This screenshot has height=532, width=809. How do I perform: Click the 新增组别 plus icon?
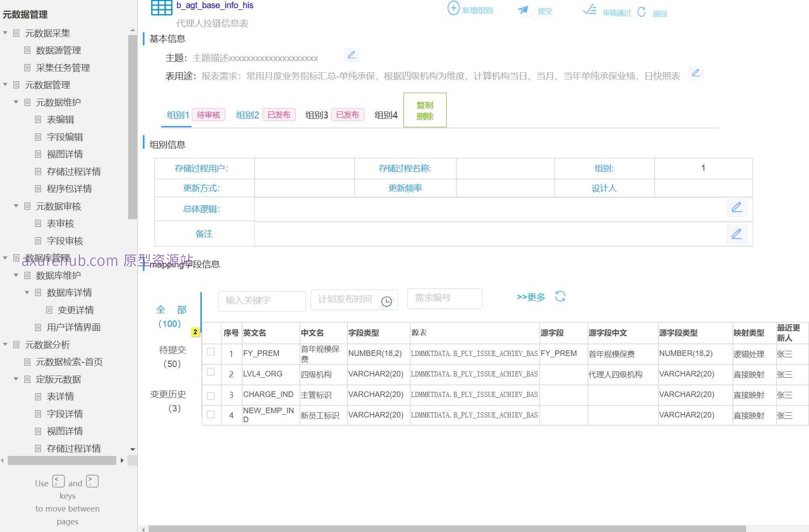click(453, 8)
